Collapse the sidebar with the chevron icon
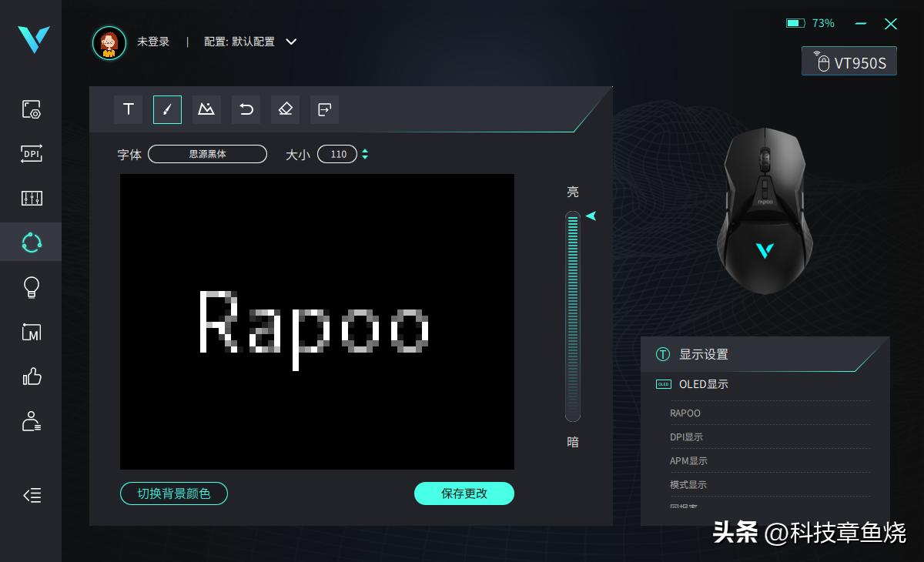Viewport: 924px width, 562px height. [x=32, y=496]
